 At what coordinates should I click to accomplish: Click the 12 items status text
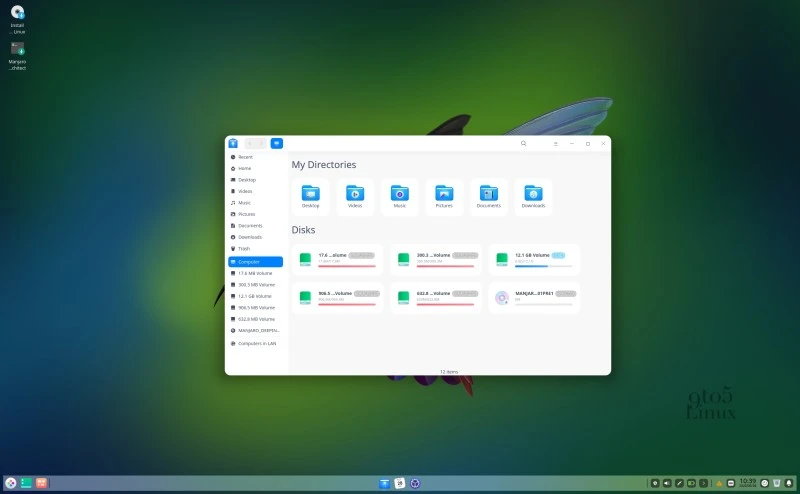(x=449, y=372)
